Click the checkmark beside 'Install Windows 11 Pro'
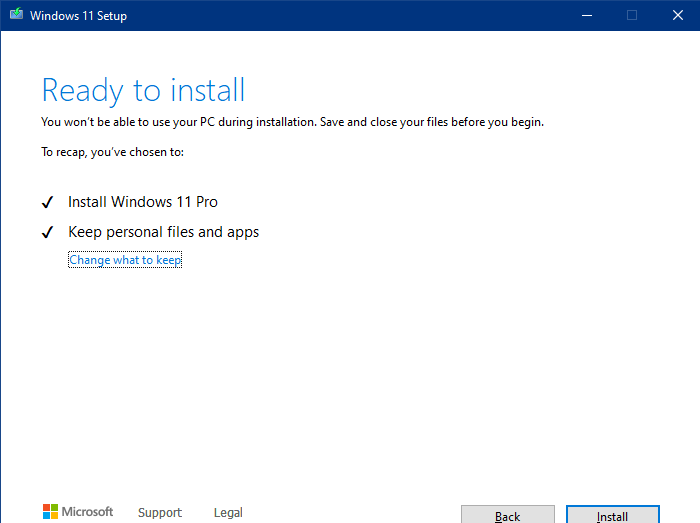This screenshot has height=523, width=700. point(47,202)
